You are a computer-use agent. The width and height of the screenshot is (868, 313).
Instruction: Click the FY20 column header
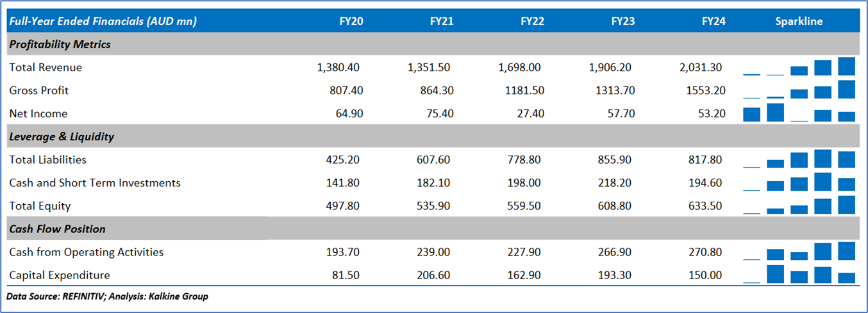[351, 21]
